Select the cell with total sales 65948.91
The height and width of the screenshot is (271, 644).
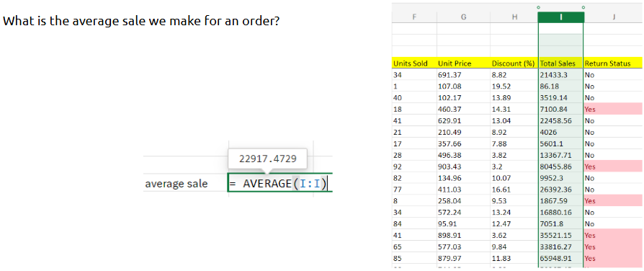tap(560, 259)
